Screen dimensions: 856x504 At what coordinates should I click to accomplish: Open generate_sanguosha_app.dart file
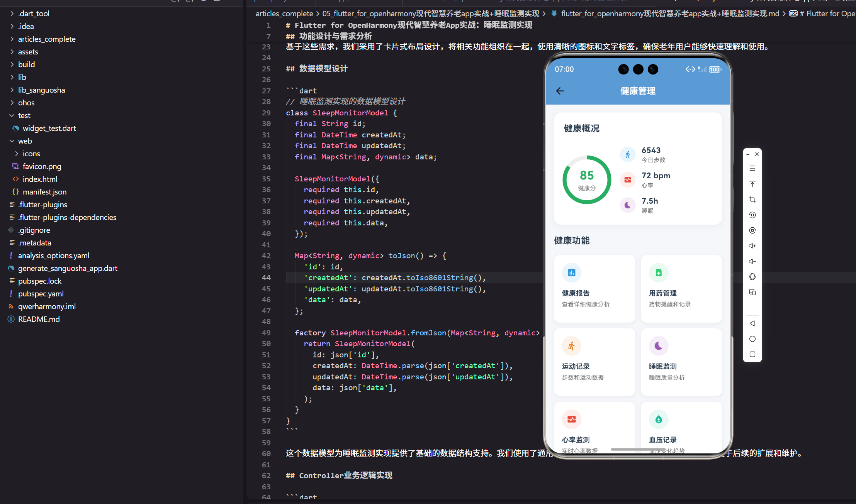68,268
